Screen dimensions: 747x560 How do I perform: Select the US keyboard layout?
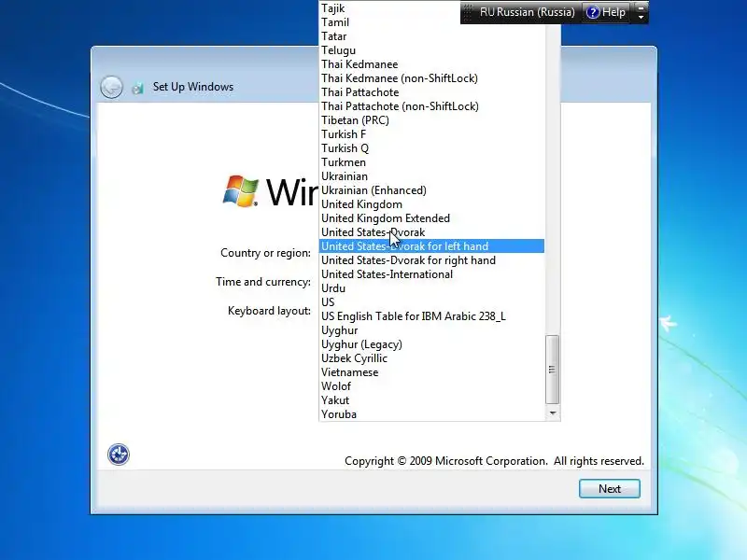431,302
